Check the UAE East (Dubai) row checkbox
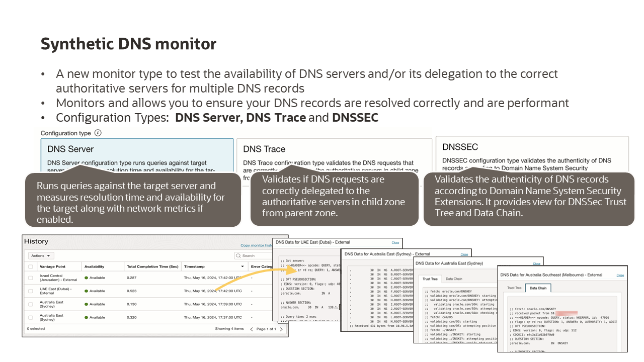Image resolution: width=644 pixels, height=362 pixels. click(x=31, y=291)
